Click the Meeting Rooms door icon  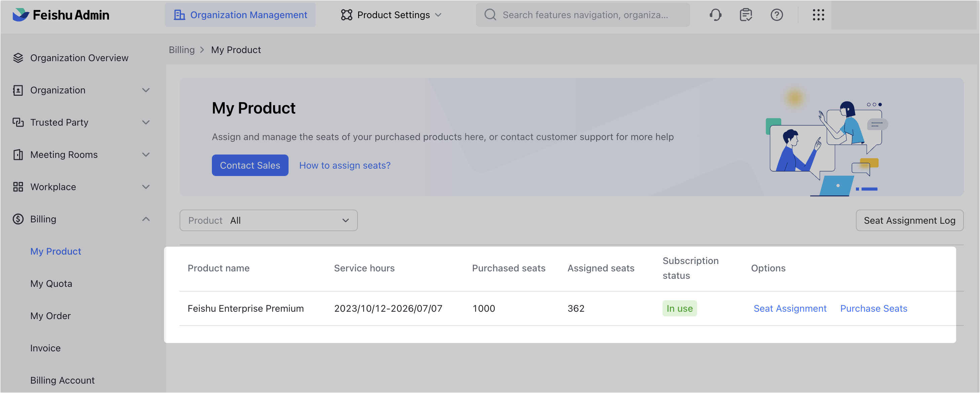click(18, 155)
